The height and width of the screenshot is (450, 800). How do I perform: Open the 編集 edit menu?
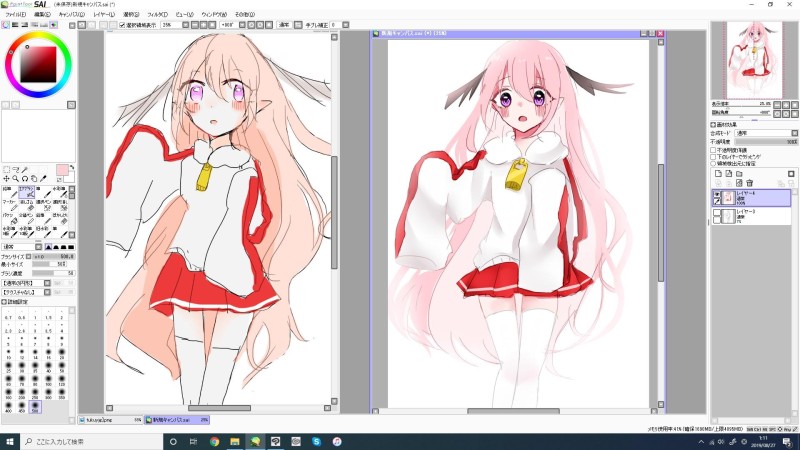(42, 14)
